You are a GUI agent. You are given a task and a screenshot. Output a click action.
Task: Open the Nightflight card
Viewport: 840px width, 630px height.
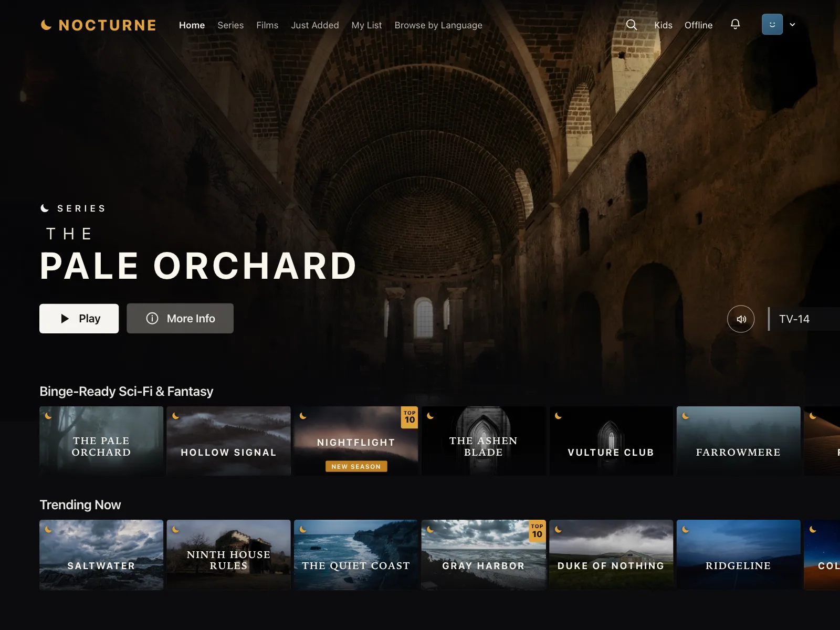tap(356, 441)
